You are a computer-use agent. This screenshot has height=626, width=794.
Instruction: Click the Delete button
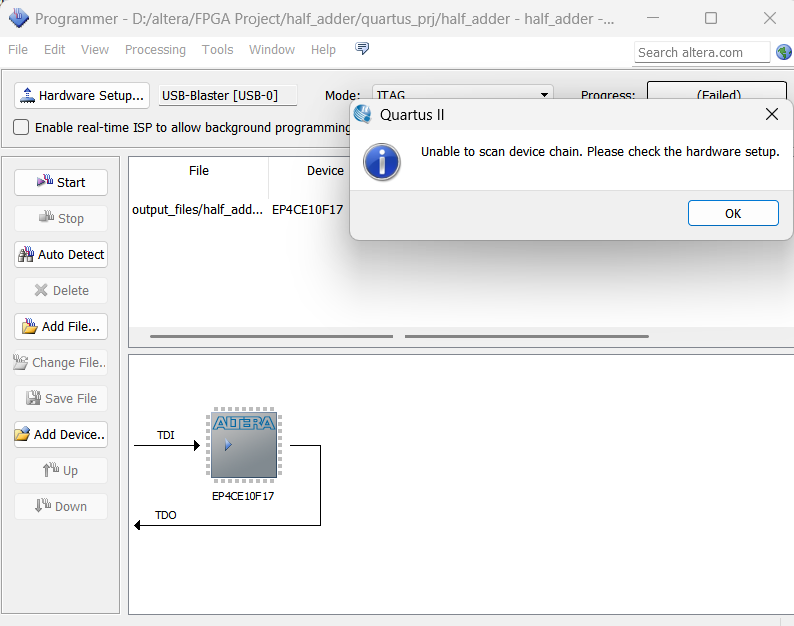pyautogui.click(x=61, y=290)
